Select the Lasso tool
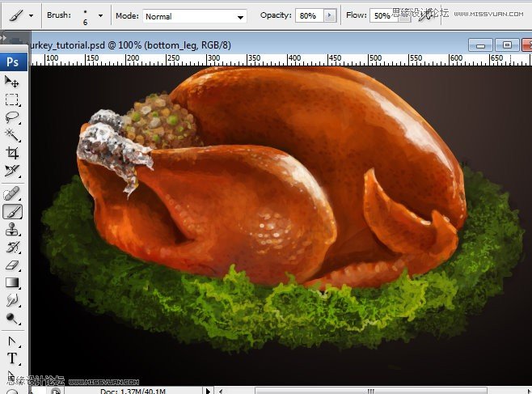 point(12,117)
